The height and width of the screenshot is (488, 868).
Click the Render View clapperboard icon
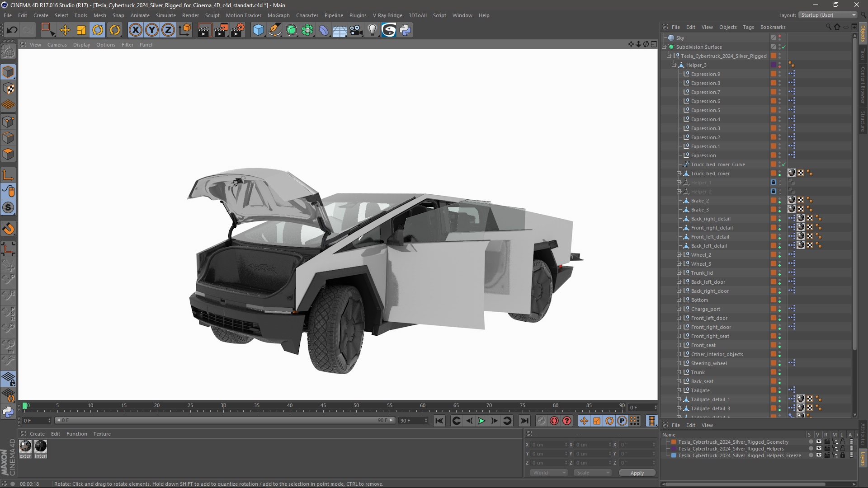pyautogui.click(x=204, y=30)
